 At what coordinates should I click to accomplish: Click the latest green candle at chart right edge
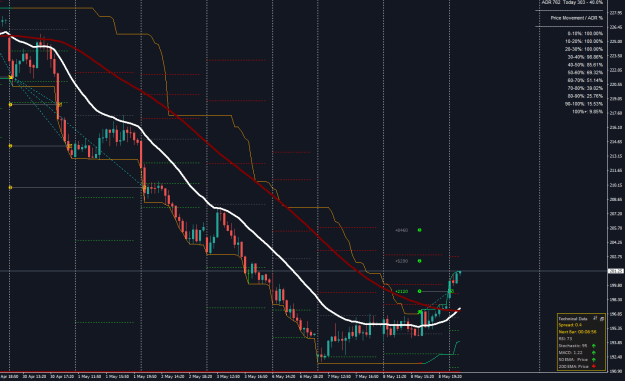pos(460,273)
